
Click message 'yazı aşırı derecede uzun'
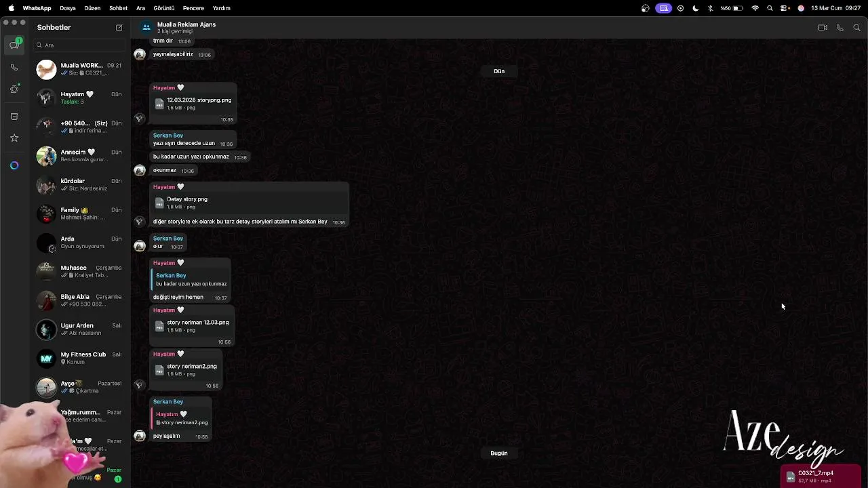(x=184, y=144)
